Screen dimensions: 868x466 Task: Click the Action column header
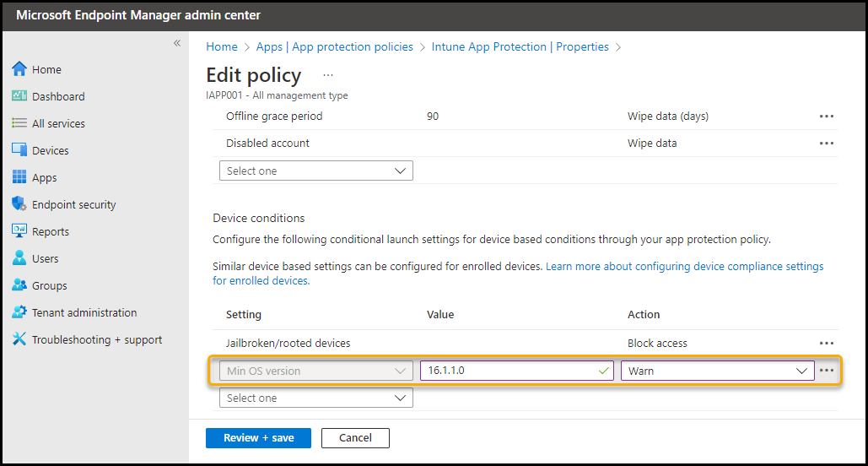coord(644,314)
